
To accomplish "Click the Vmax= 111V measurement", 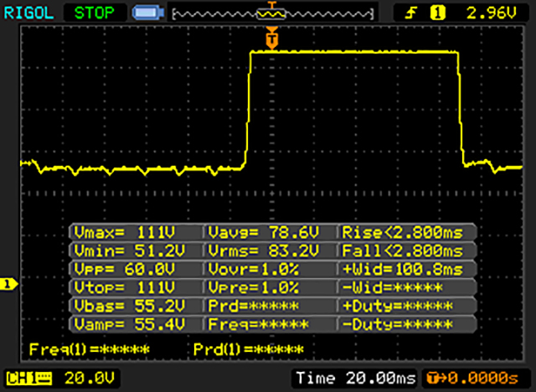I will tap(125, 233).
